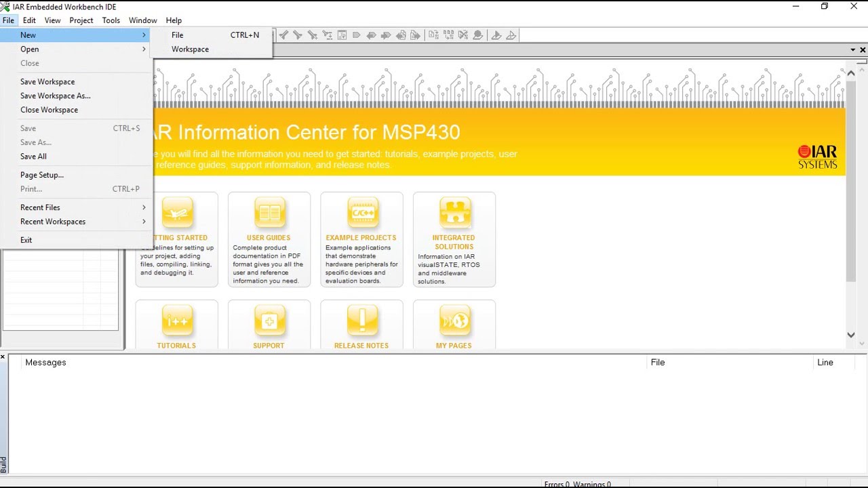Expand the New submenu arrow
The height and width of the screenshot is (488, 868).
tap(144, 35)
